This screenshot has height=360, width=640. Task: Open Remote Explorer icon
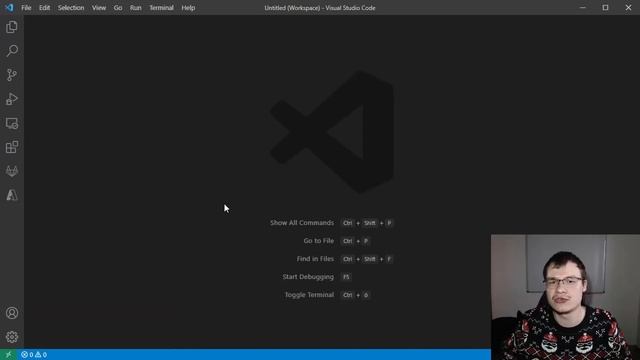[12, 123]
